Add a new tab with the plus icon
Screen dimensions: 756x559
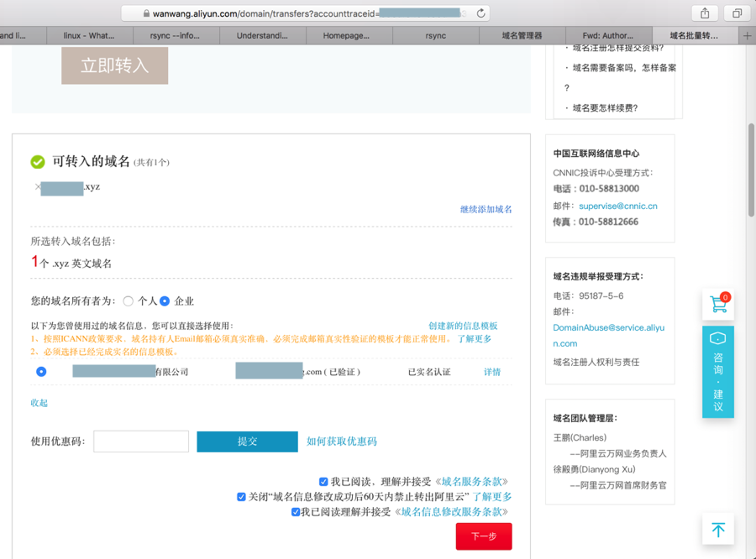click(747, 35)
